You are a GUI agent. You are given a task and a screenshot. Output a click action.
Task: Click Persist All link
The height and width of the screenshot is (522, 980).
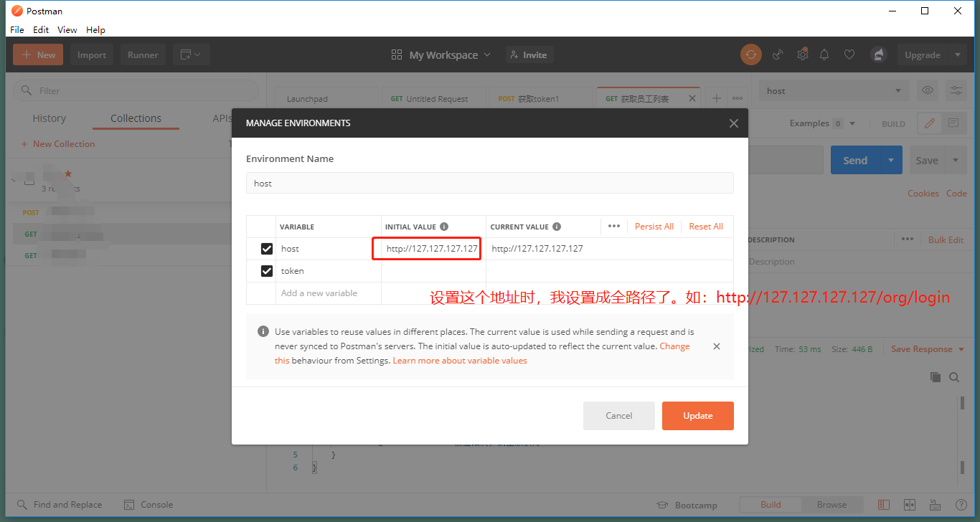[654, 227]
